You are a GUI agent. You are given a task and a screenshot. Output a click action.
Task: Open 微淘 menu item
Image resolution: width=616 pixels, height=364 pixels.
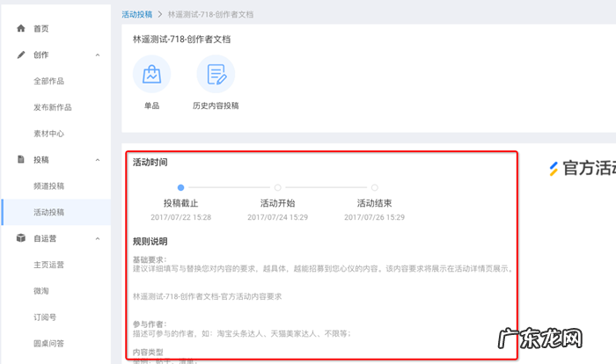click(x=40, y=290)
